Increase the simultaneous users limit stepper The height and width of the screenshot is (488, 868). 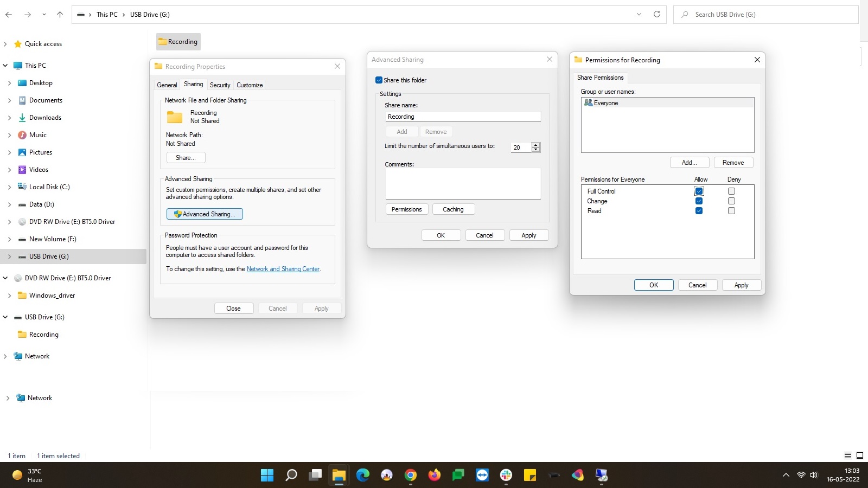(536, 145)
